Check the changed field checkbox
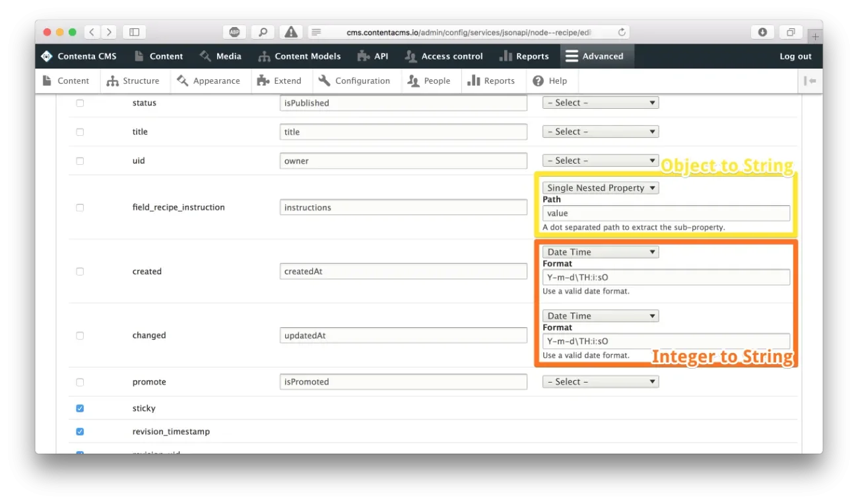The image size is (858, 504). point(80,335)
